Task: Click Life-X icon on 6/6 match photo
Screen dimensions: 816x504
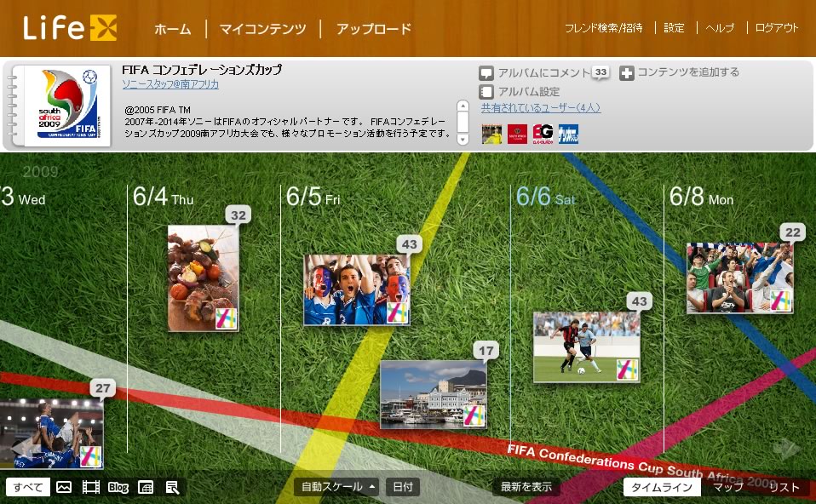Action: tap(627, 369)
